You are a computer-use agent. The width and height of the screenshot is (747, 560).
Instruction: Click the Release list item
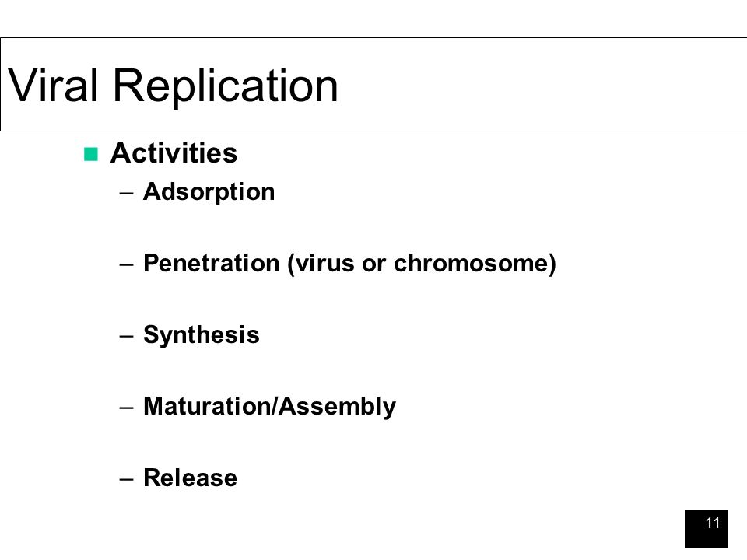click(191, 478)
